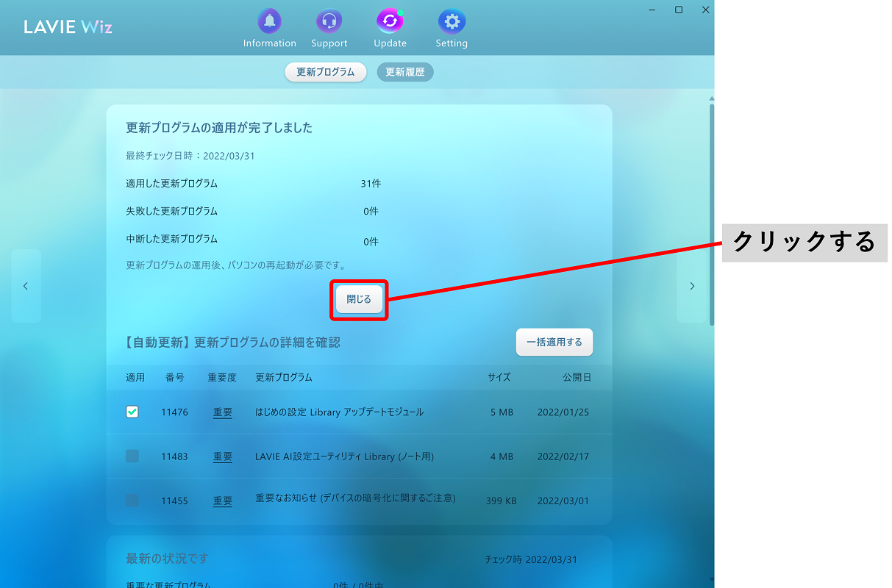This screenshot has height=588, width=892.
Task: Open 重要 link for update 11483
Action: [x=223, y=457]
